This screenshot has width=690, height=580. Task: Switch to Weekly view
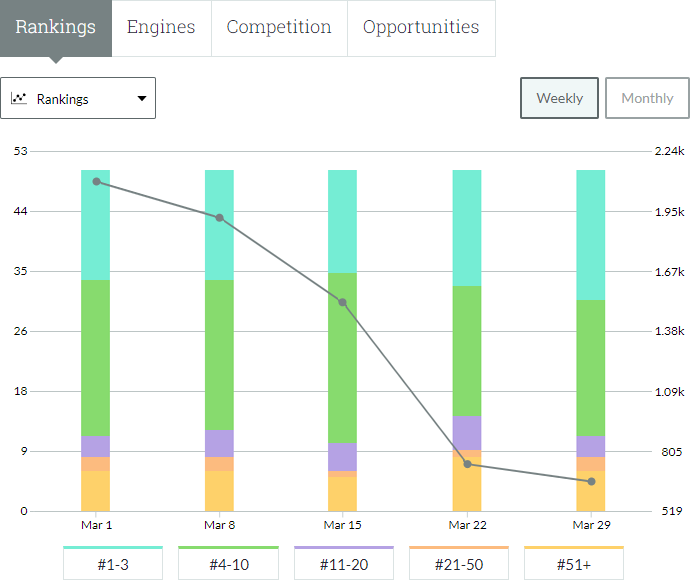pyautogui.click(x=559, y=98)
